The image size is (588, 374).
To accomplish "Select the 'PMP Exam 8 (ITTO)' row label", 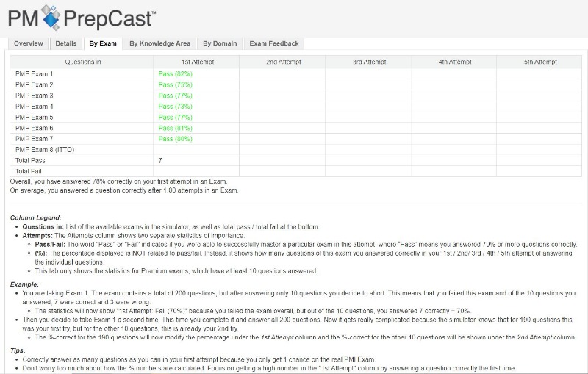I will point(45,150).
